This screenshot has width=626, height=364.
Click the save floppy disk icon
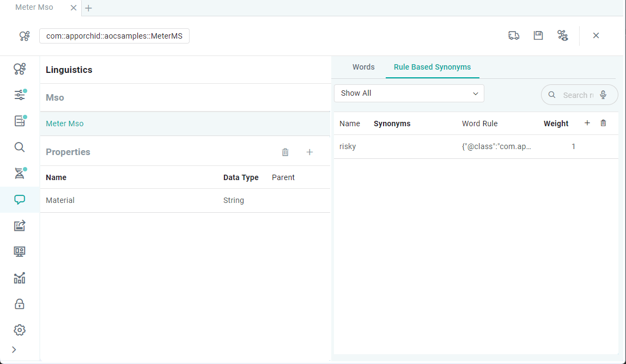click(x=538, y=35)
